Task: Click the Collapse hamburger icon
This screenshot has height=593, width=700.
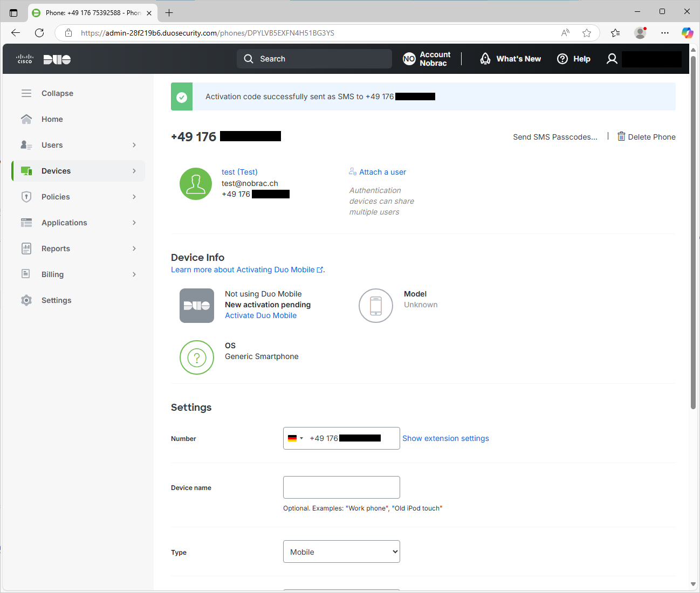Action: (x=26, y=93)
